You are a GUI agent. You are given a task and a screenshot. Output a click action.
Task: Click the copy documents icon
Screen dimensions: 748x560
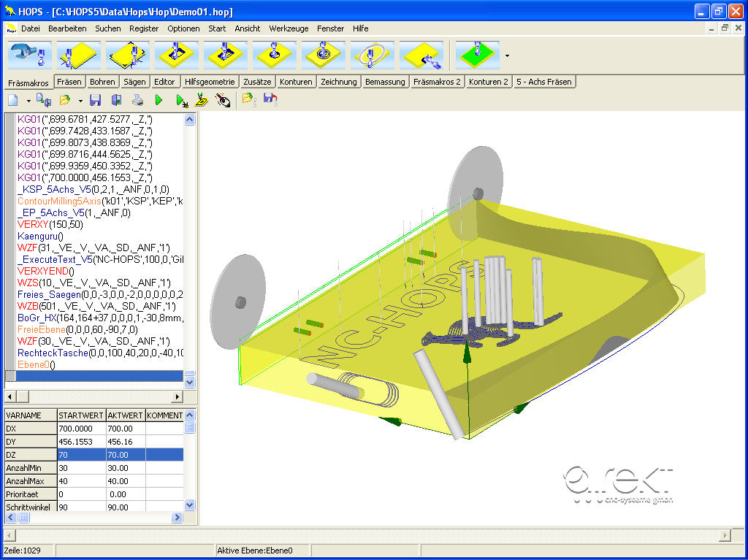tap(44, 100)
